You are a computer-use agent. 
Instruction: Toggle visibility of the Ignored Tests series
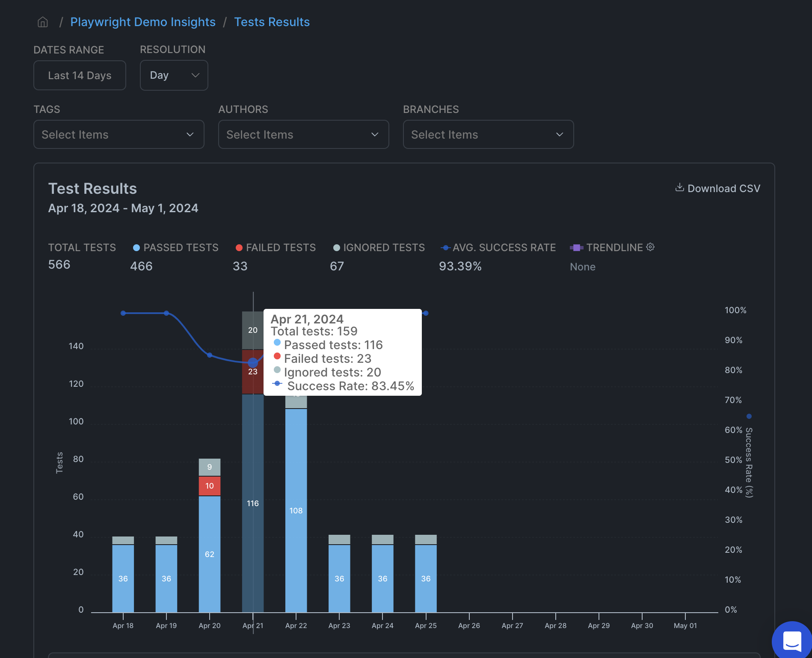point(384,248)
